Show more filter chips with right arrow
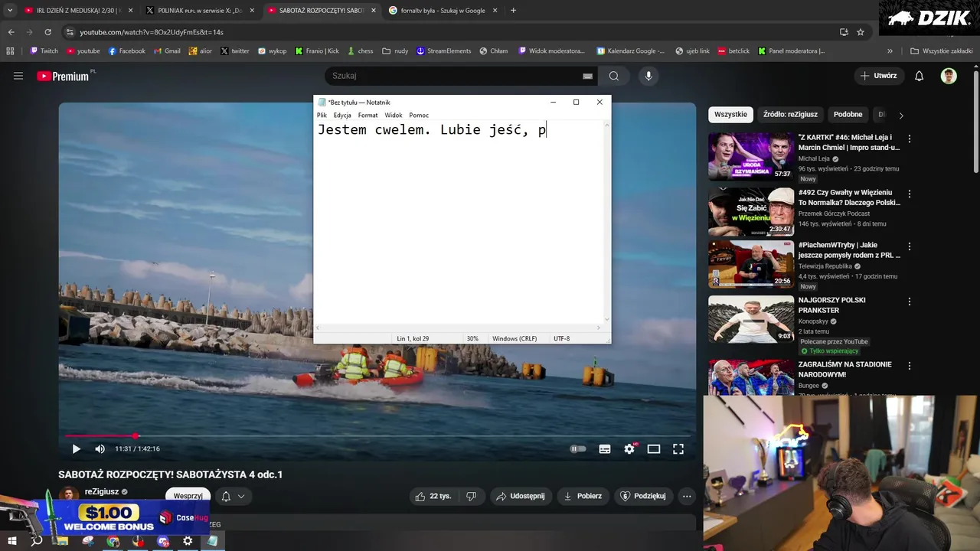 click(901, 115)
